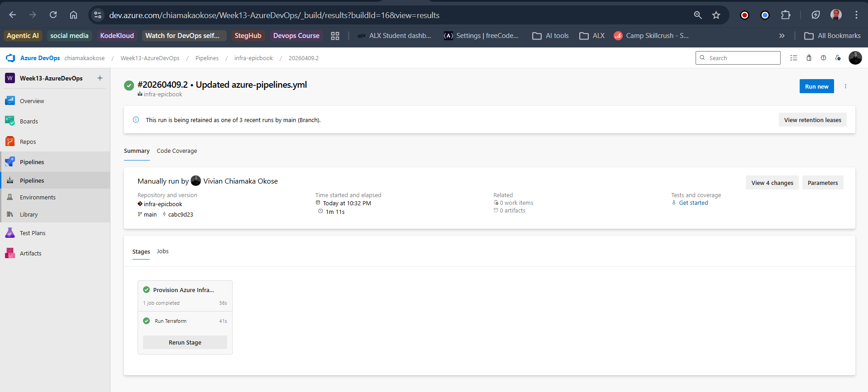This screenshot has height=392, width=868.
Task: Add new item with plus icon beside project name
Action: coord(100,78)
